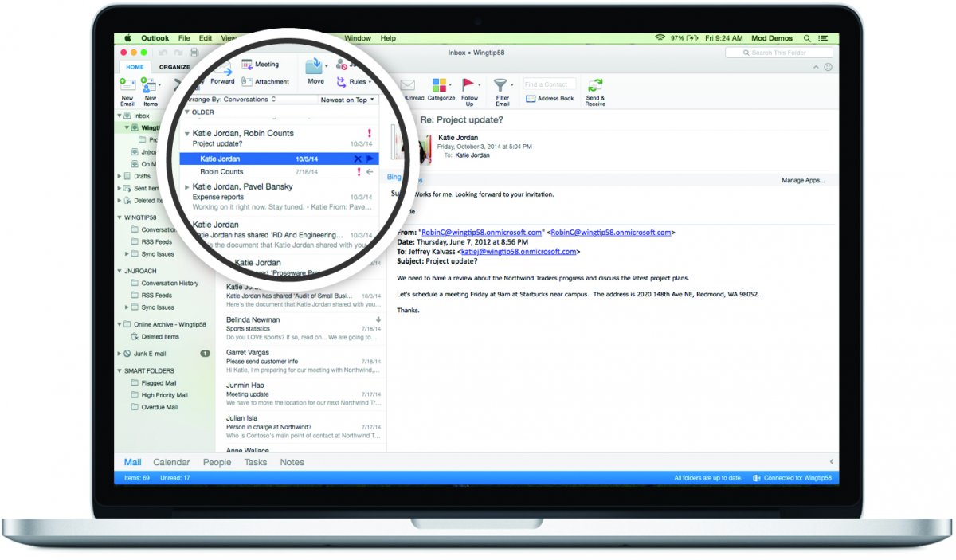Viewport: 956px width, 560px height.
Task: Switch to the HOME ribbon tab
Action: click(135, 67)
